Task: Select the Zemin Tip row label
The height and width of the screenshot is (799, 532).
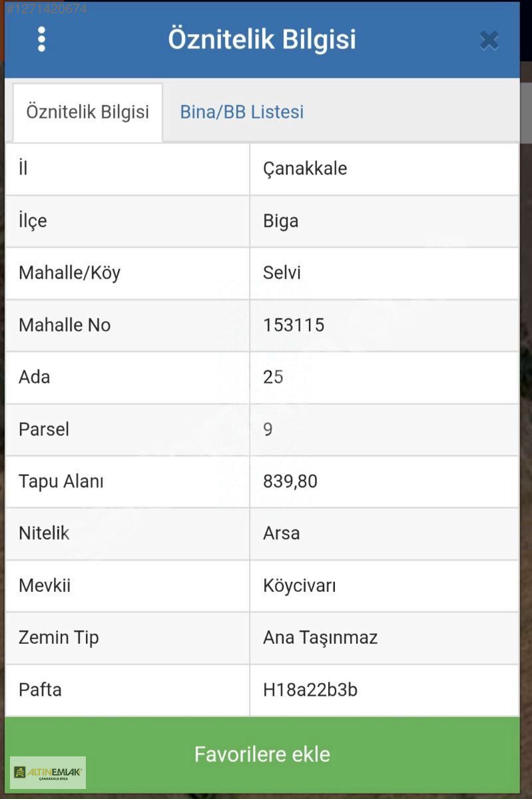Action: pos(59,638)
